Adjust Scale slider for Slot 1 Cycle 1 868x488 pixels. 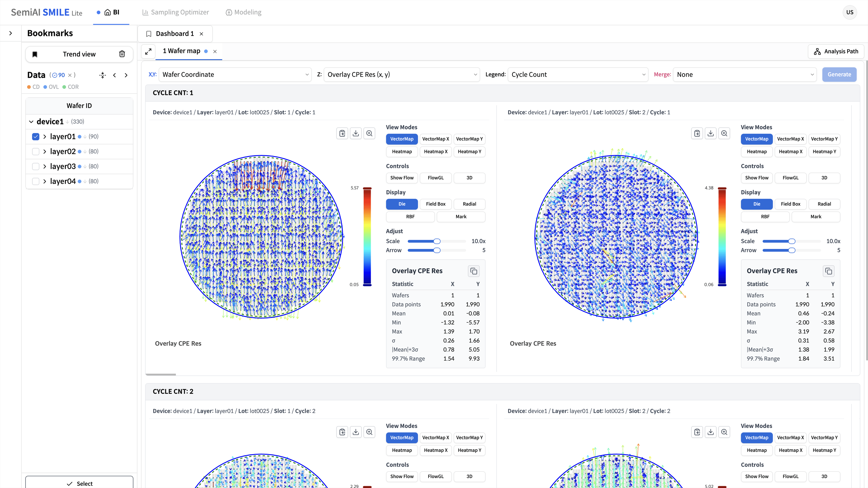437,242
